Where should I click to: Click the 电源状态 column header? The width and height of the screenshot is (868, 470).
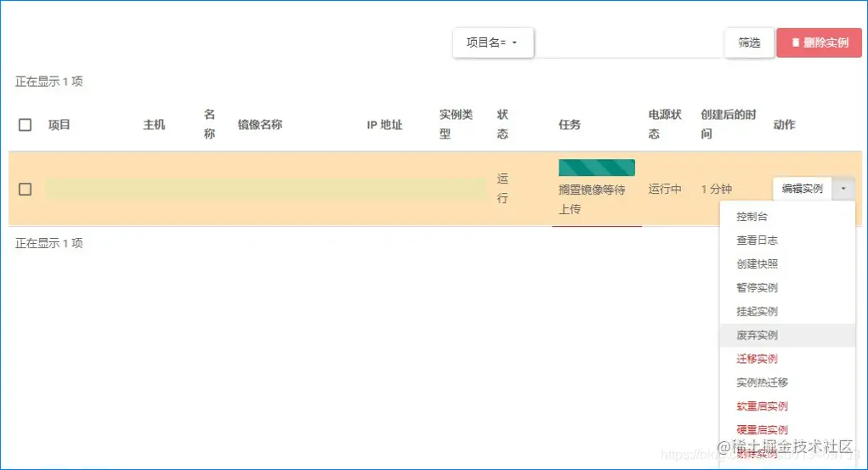click(665, 124)
